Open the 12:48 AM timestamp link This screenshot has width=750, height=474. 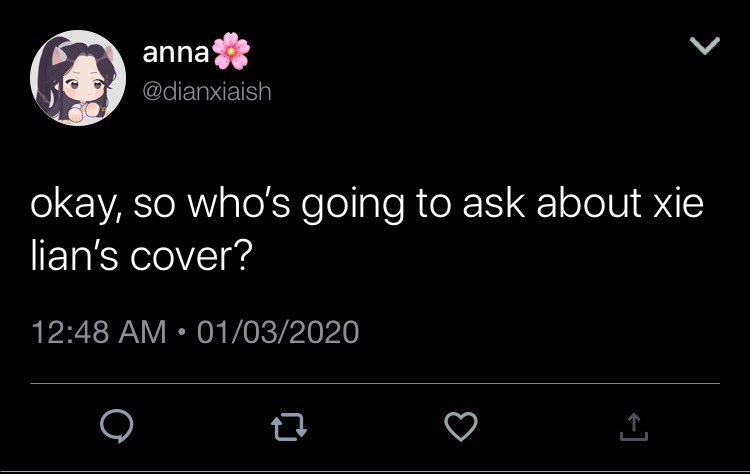tap(99, 332)
